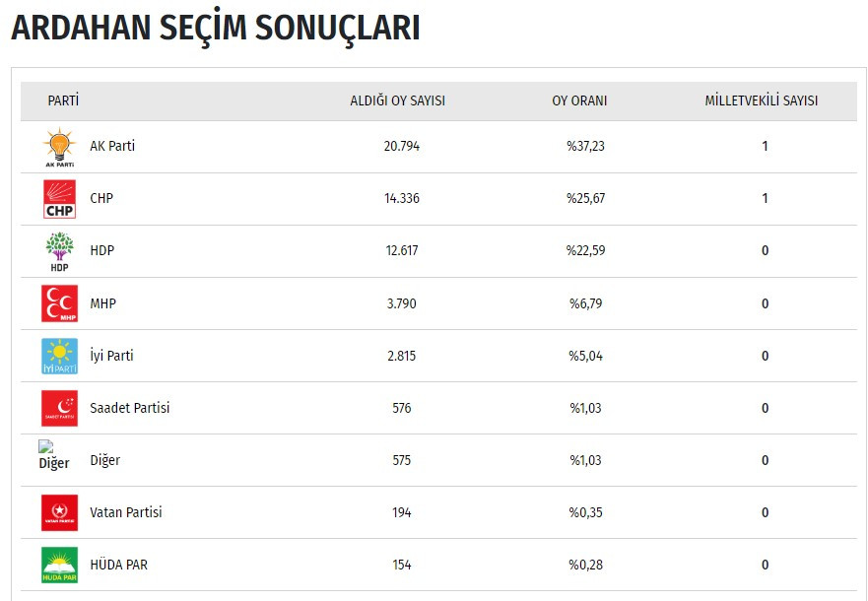Viewport: 868px width, 601px height.
Task: Click the red CHP party logo
Action: point(59,199)
